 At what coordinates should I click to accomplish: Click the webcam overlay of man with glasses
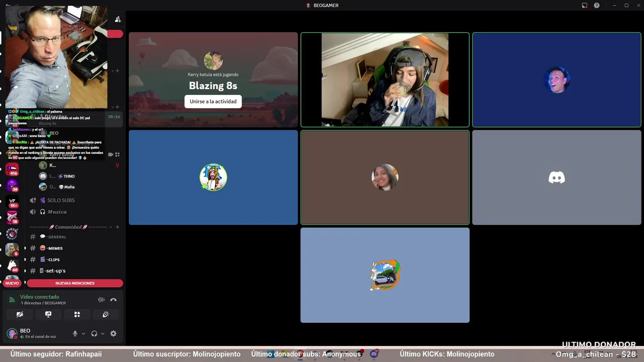click(56, 57)
